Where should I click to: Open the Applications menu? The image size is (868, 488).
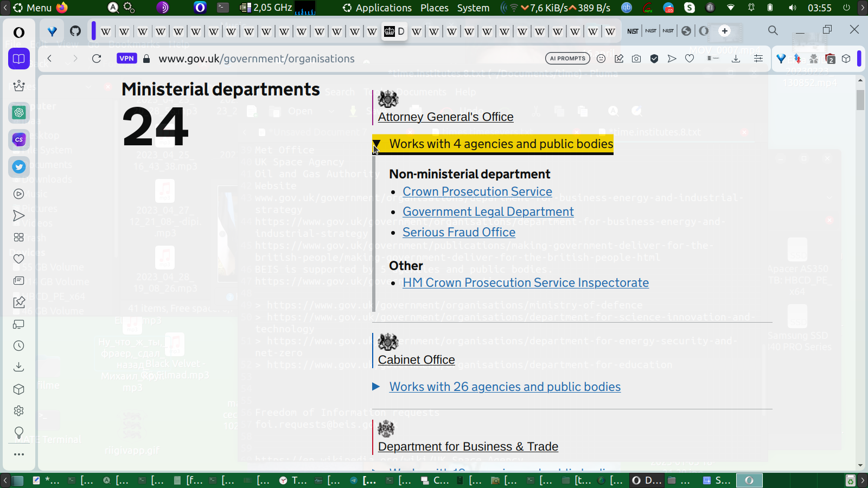pyautogui.click(x=378, y=8)
